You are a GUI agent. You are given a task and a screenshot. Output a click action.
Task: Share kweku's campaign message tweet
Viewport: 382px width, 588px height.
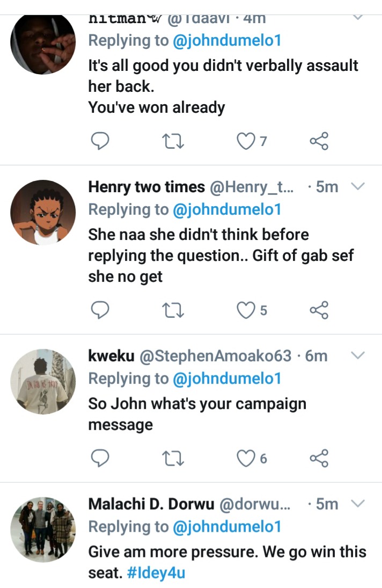pyautogui.click(x=319, y=458)
